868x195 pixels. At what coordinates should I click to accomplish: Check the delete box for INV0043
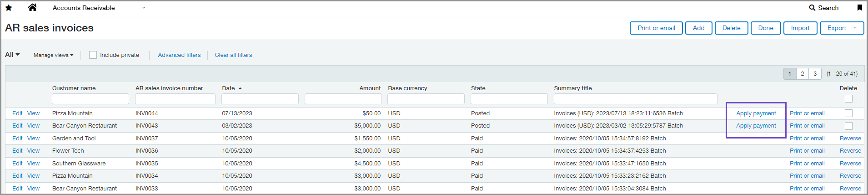click(848, 126)
